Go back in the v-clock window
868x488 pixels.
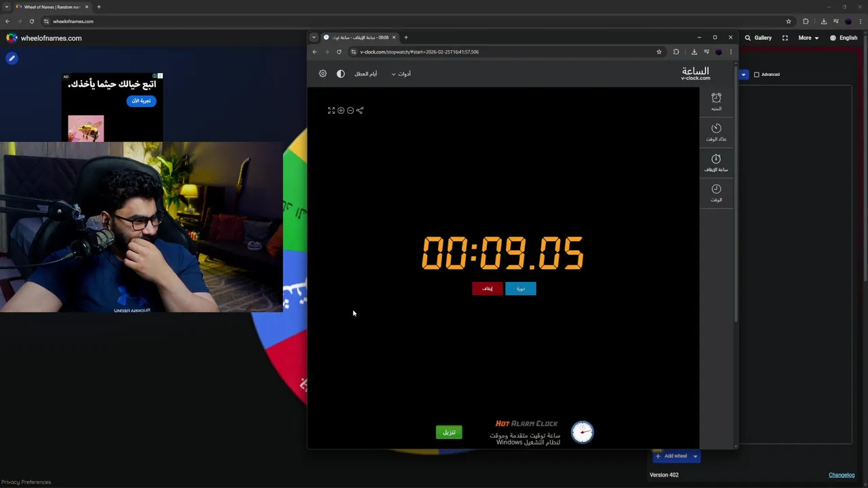(315, 52)
